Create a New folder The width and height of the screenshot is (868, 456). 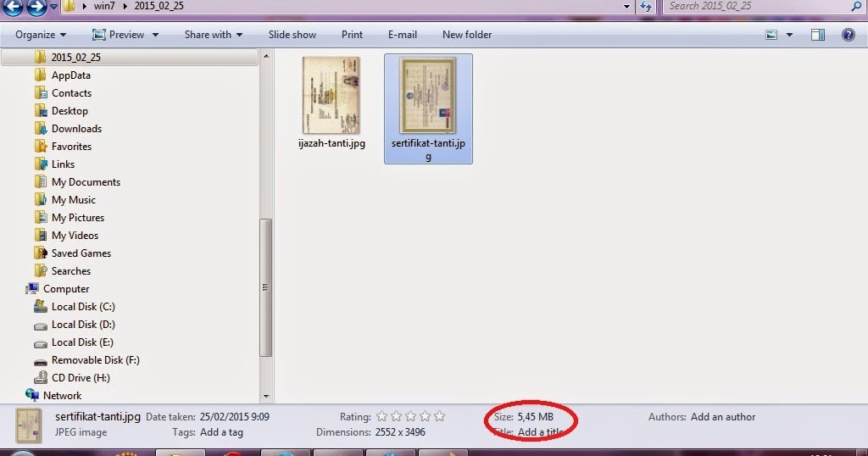pyautogui.click(x=467, y=34)
